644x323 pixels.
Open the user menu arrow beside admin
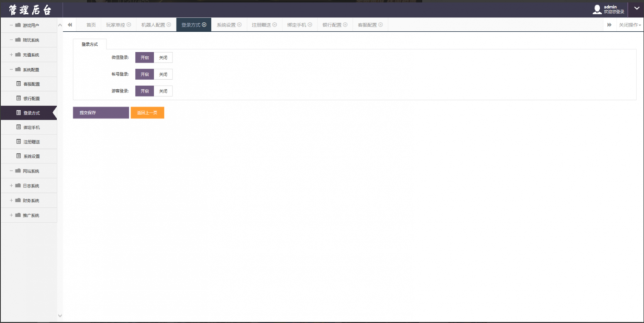(634, 9)
